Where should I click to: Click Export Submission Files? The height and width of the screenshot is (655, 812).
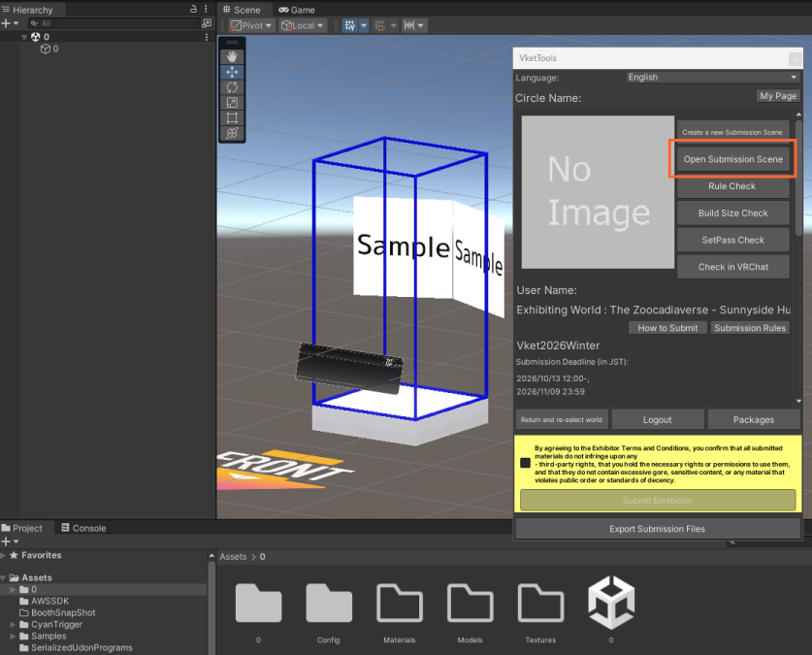click(x=657, y=529)
